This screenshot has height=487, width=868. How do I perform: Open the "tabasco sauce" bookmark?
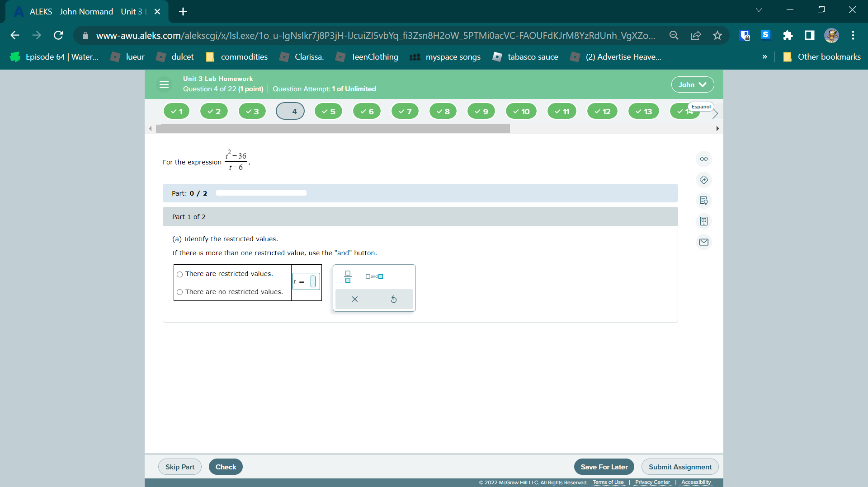click(x=525, y=57)
